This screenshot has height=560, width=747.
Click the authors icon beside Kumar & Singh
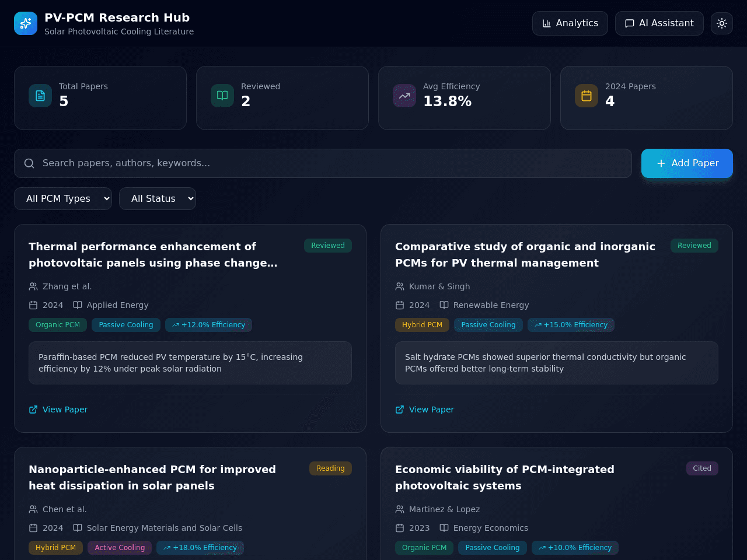[400, 286]
